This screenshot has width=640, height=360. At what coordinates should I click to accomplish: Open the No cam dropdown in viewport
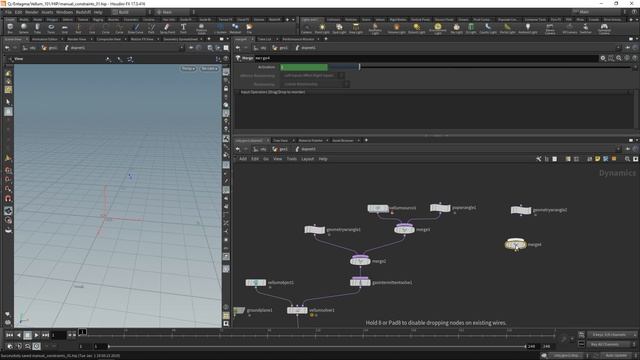[209, 69]
